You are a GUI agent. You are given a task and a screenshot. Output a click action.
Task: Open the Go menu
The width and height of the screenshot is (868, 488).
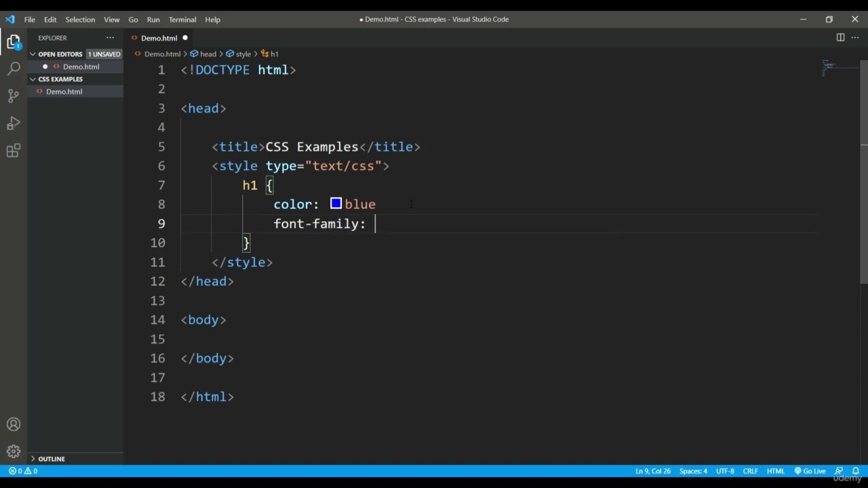(133, 20)
